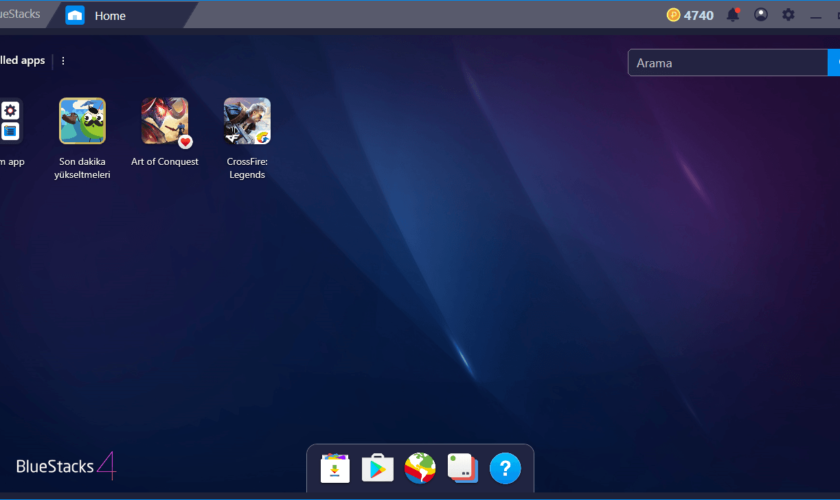
Task: Click the CrossFire: Legends label
Action: tap(247, 168)
